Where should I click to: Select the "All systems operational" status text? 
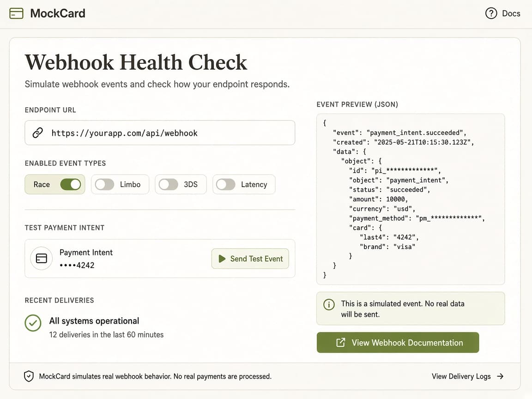click(x=94, y=321)
